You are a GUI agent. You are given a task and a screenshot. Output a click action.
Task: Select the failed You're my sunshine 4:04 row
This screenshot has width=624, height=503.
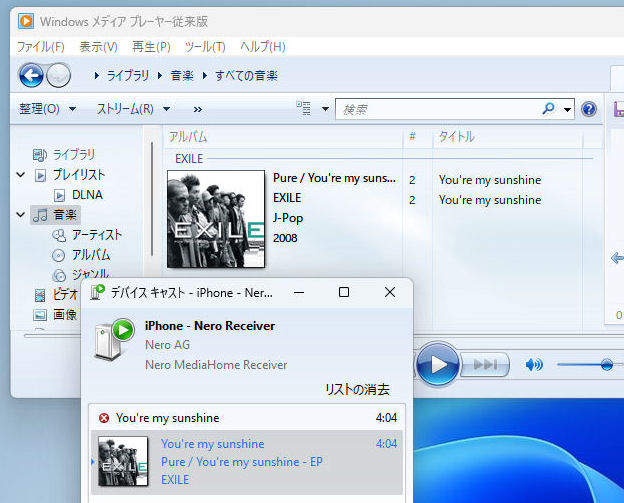[247, 418]
